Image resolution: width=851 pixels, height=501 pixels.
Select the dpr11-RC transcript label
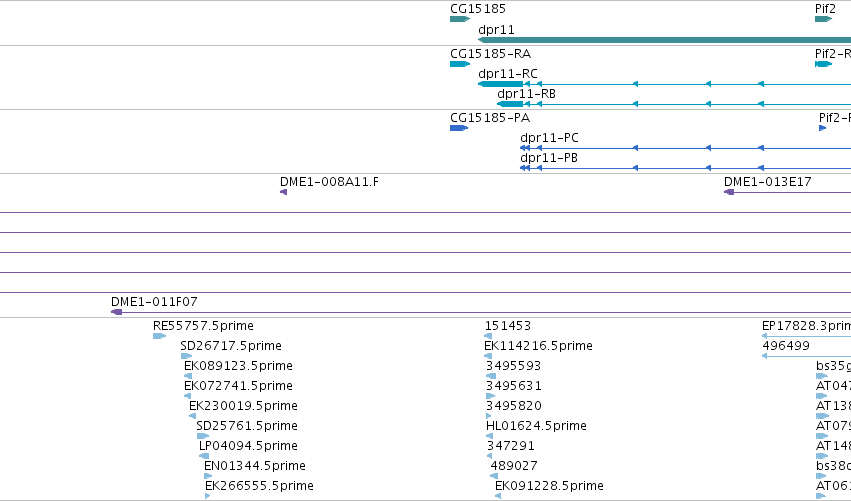(507, 74)
